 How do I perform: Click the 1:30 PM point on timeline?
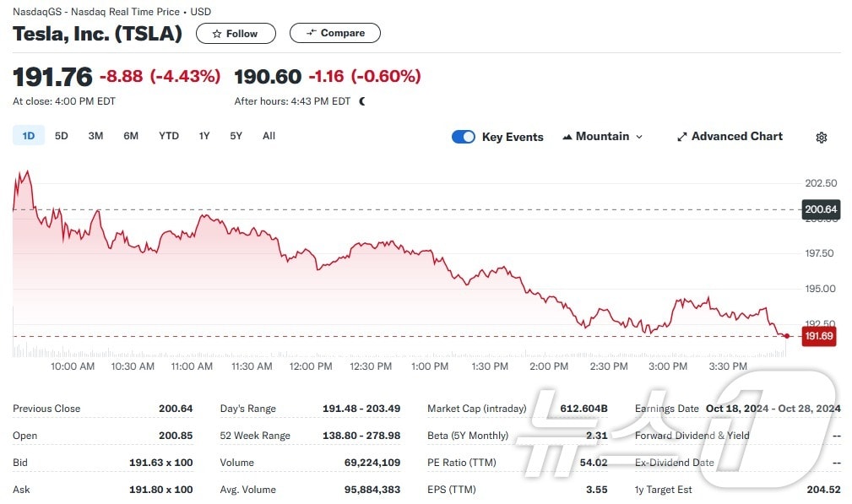[x=489, y=366]
